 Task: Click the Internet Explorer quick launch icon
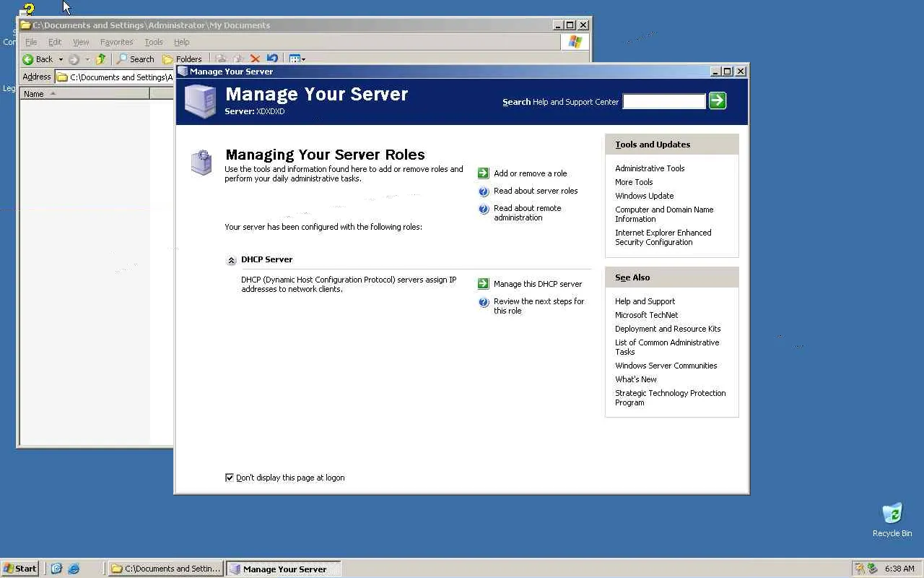pyautogui.click(x=74, y=569)
